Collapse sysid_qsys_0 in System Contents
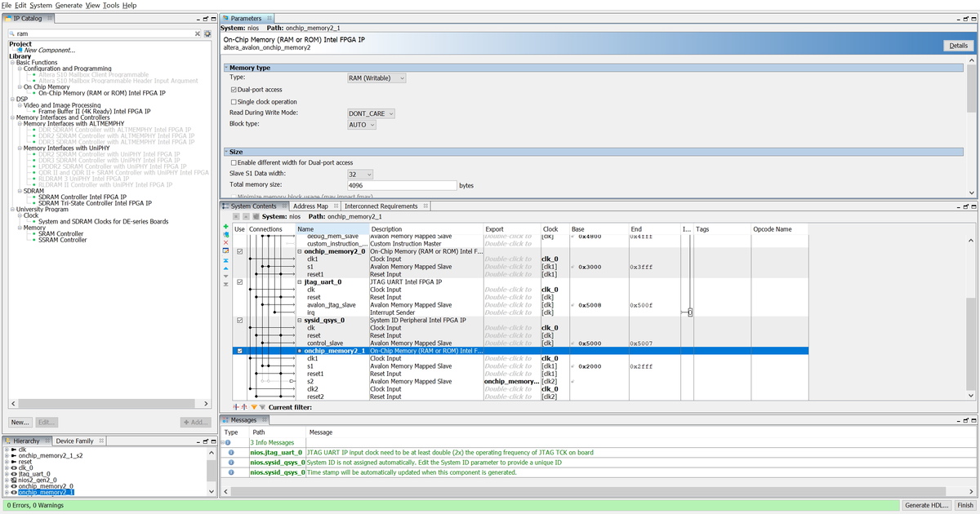The image size is (980, 514). tap(301, 320)
